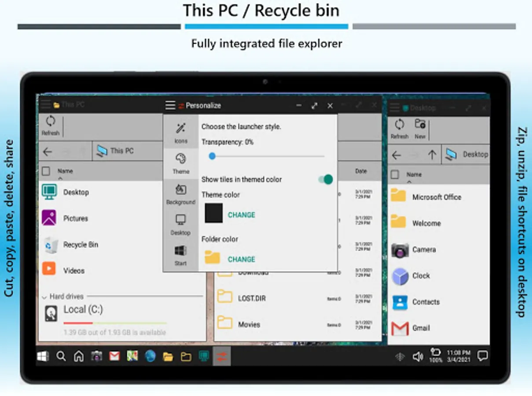
Task: Click Date column header in middle window
Action: [x=361, y=171]
